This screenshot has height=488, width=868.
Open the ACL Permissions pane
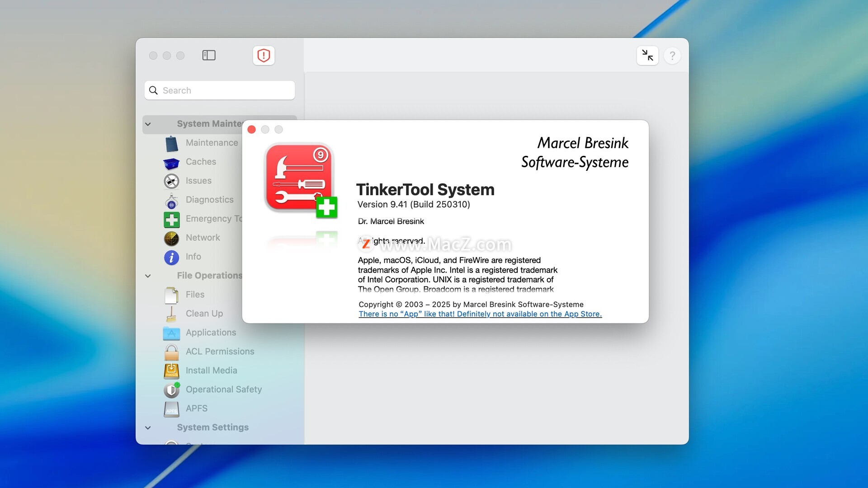(220, 352)
